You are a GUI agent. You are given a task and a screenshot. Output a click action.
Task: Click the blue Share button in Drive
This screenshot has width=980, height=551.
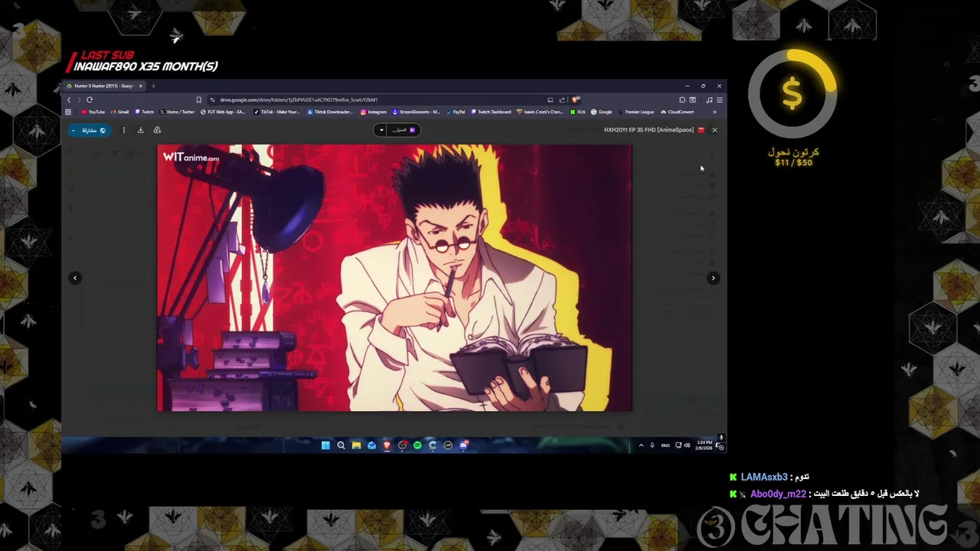89,130
